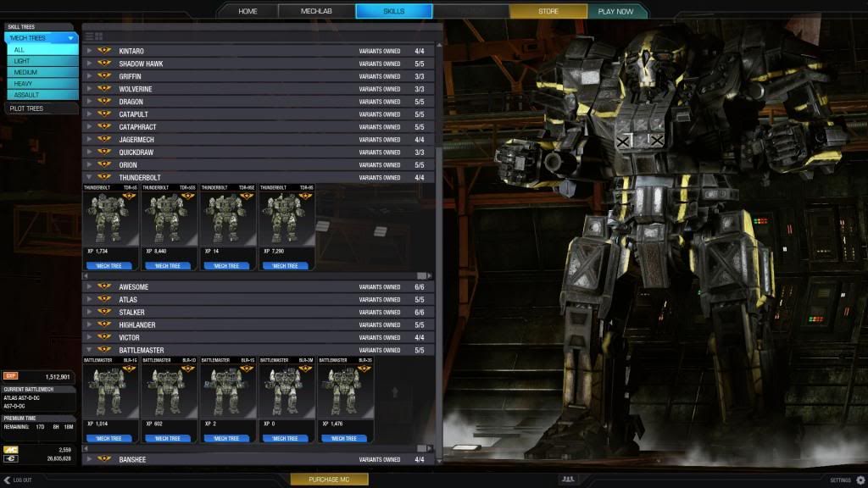The image size is (868, 488).
Task: Click the MC currency icon
Action: (x=10, y=450)
